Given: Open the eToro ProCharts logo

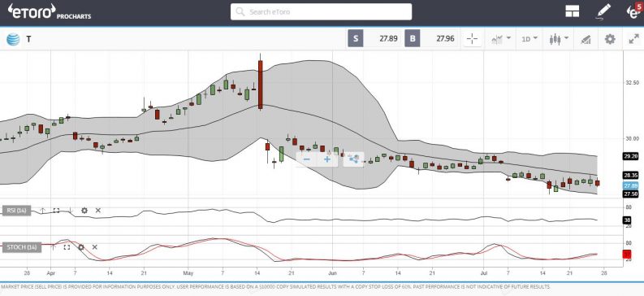Looking at the screenshot, I should click(50, 11).
